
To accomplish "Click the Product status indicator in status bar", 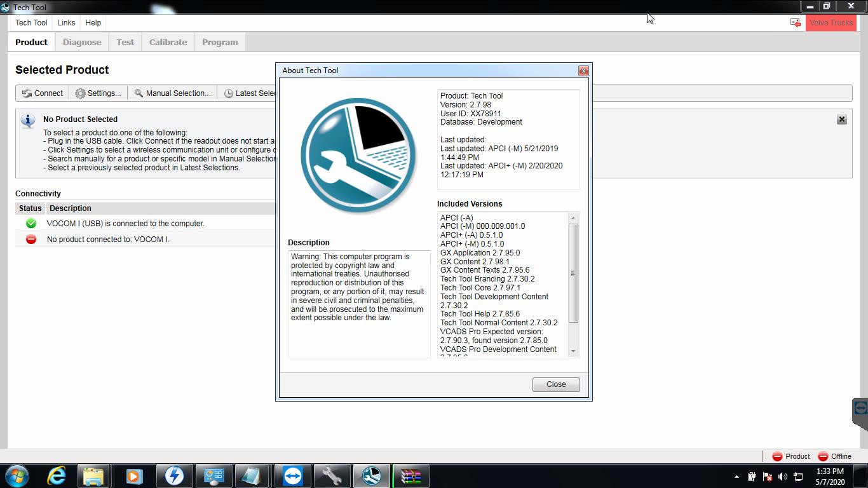I will pos(790,456).
